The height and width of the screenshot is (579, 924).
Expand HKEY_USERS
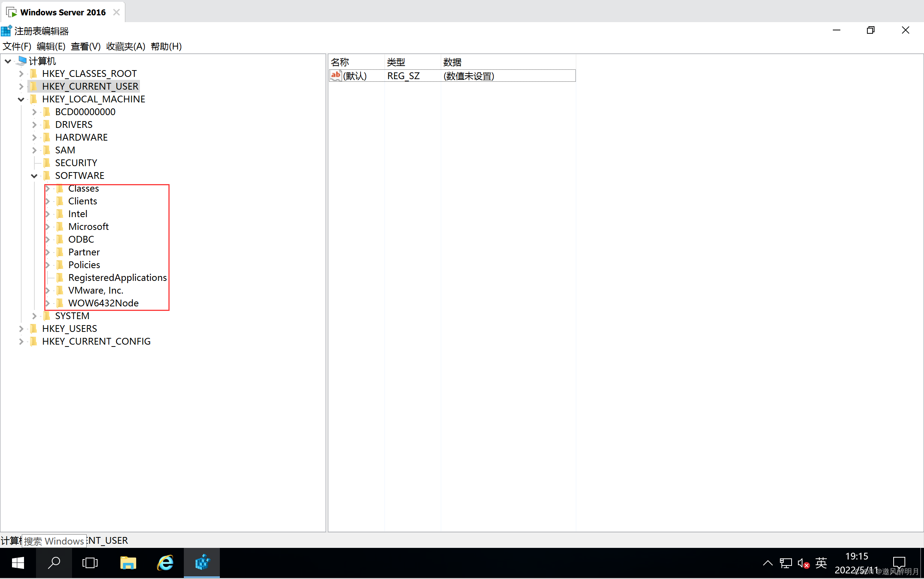pos(21,329)
